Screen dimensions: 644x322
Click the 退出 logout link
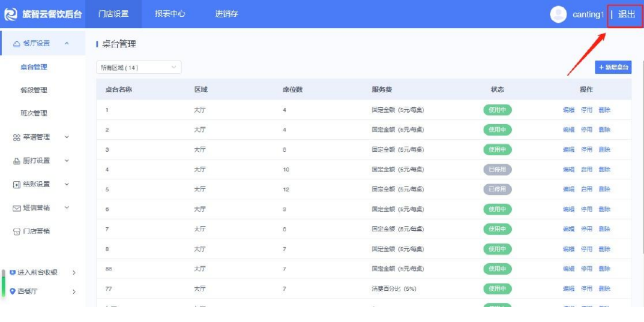(627, 14)
